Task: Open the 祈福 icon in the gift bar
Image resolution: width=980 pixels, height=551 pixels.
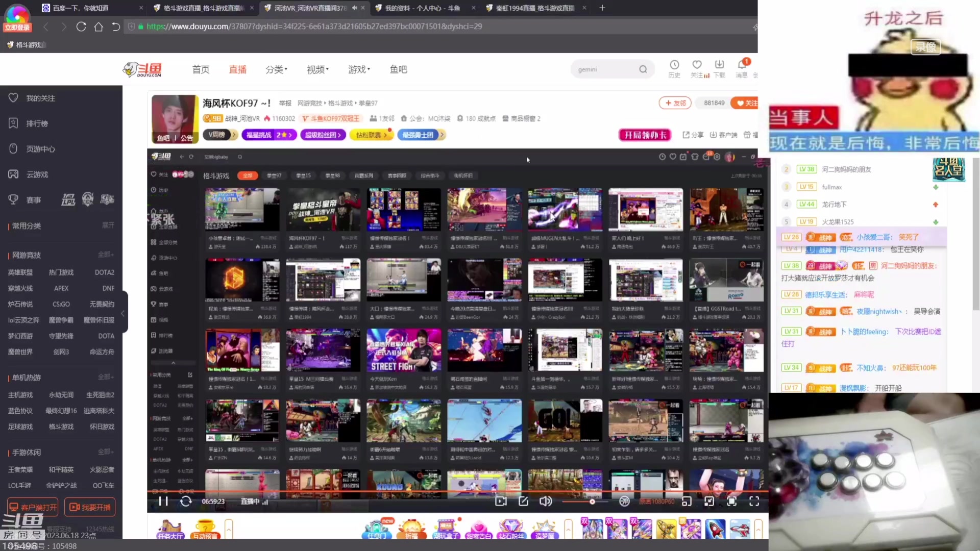Action: [x=411, y=529]
